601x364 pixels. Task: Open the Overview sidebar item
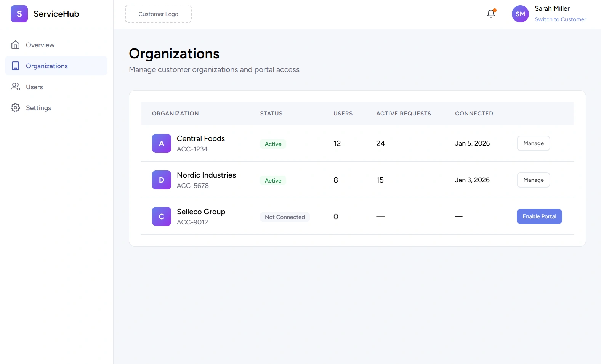(40, 45)
